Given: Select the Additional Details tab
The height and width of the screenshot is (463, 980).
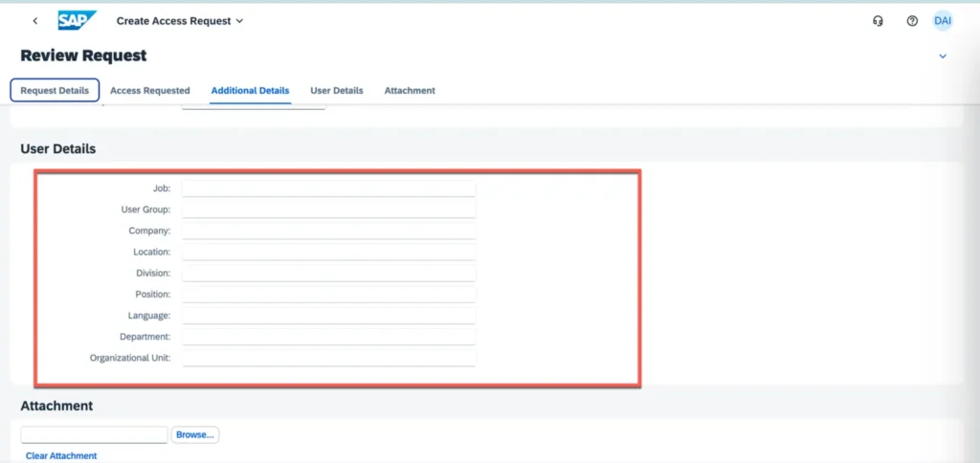Looking at the screenshot, I should click(250, 91).
